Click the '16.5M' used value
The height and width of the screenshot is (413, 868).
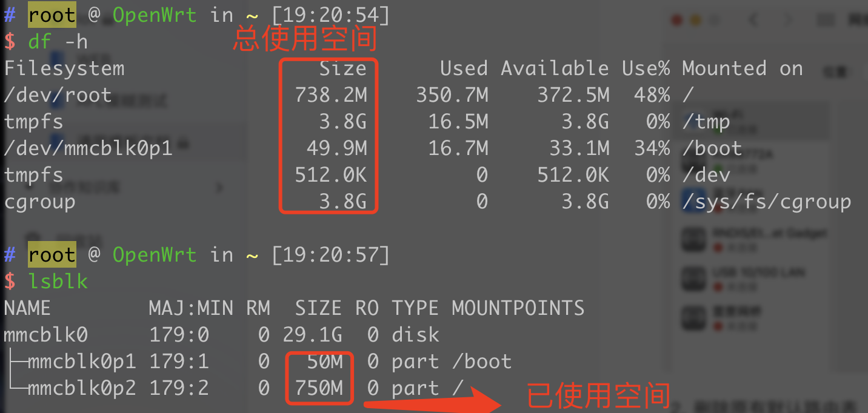(458, 122)
